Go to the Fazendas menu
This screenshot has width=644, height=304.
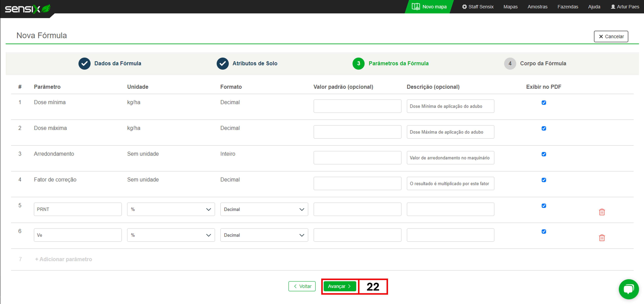(567, 7)
